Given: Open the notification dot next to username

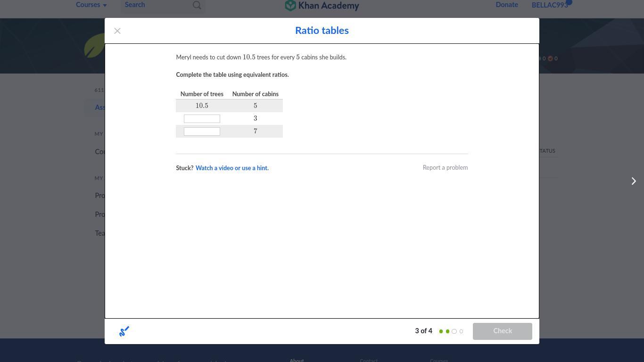Looking at the screenshot, I should [569, 2].
